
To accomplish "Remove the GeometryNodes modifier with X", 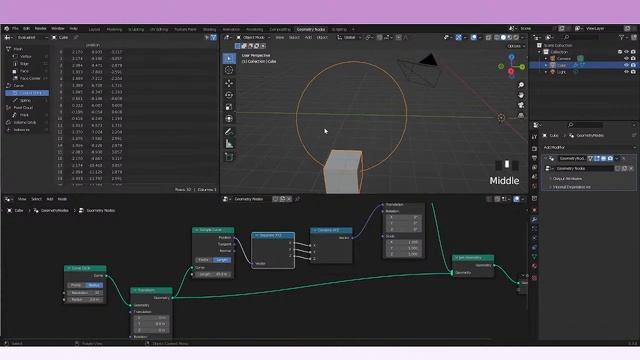I will click(x=624, y=158).
